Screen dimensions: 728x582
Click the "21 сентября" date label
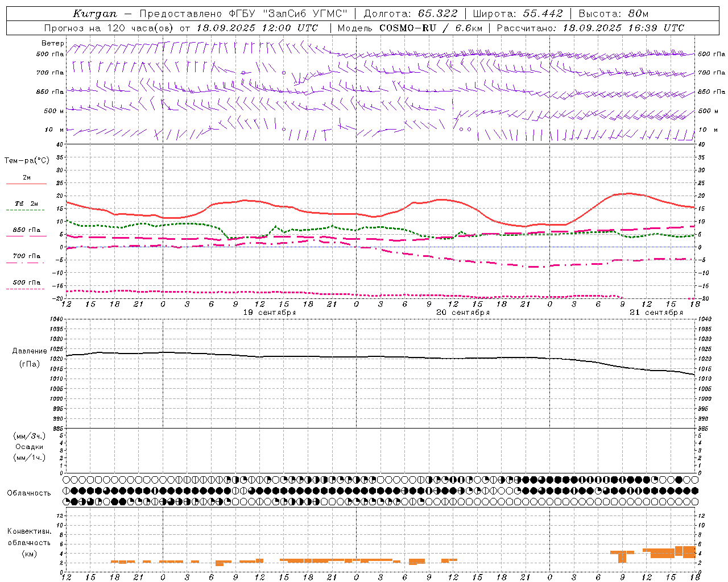coord(656,313)
